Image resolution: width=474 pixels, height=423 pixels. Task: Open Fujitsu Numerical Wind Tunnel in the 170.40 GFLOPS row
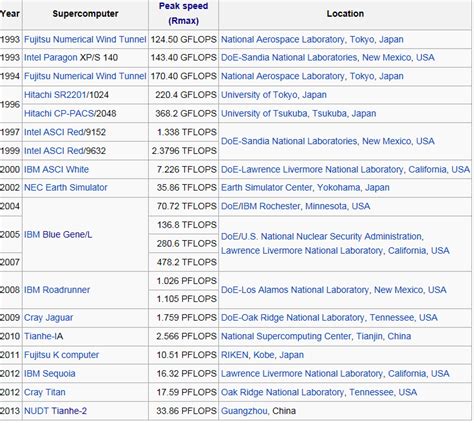[85, 76]
